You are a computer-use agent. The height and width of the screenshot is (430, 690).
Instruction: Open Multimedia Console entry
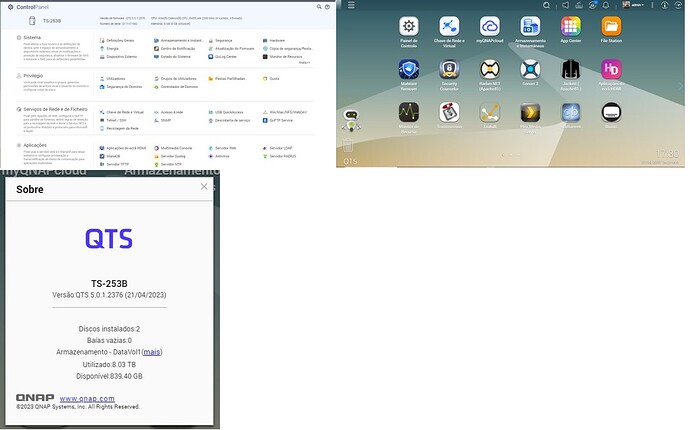coord(173,148)
